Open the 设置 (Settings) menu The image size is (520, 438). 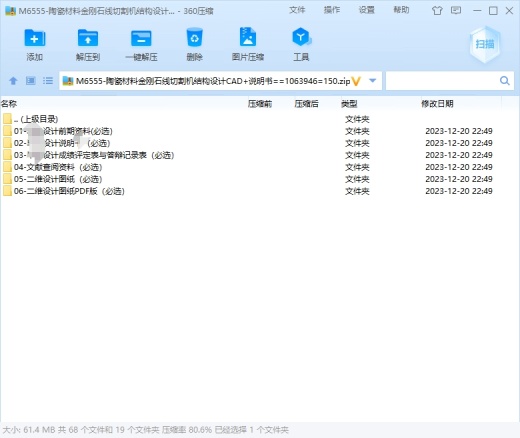click(367, 10)
